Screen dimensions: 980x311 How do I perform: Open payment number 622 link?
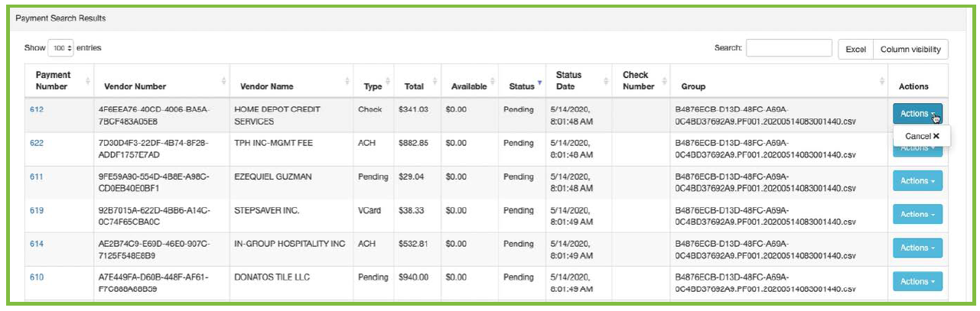click(x=37, y=144)
